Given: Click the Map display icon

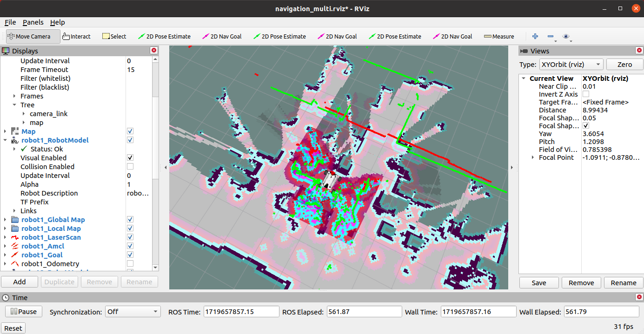Looking at the screenshot, I should 15,131.
